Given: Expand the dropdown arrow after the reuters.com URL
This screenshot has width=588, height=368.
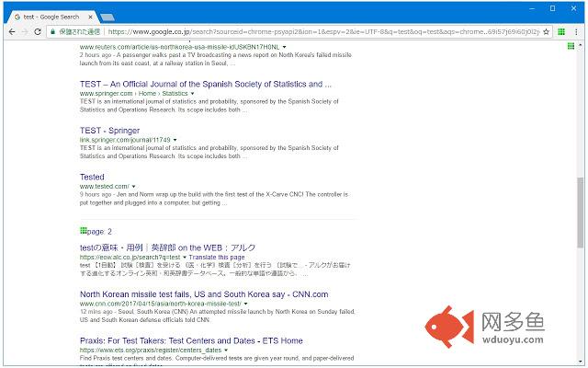Looking at the screenshot, I should 284,47.
